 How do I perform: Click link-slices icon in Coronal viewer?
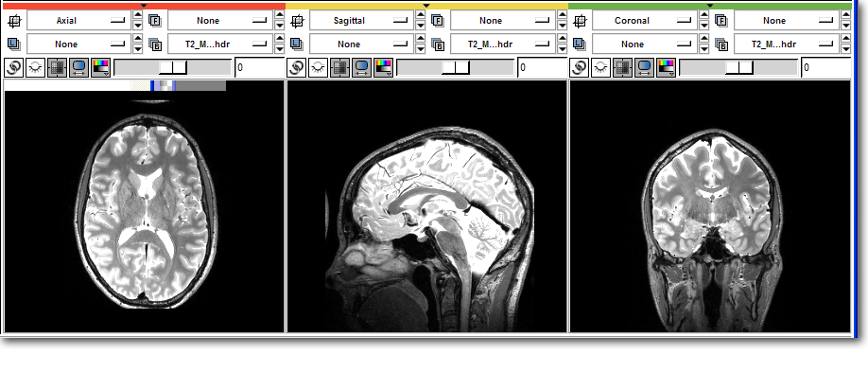(579, 67)
